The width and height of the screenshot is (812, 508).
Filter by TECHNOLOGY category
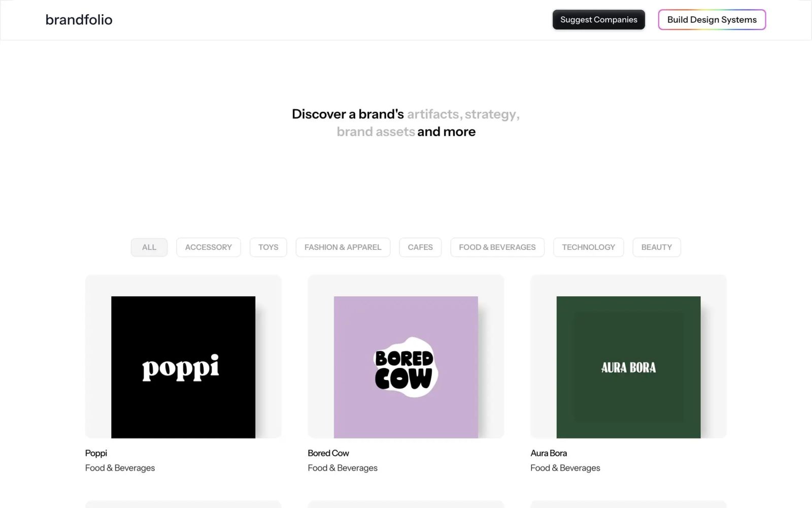coord(589,247)
